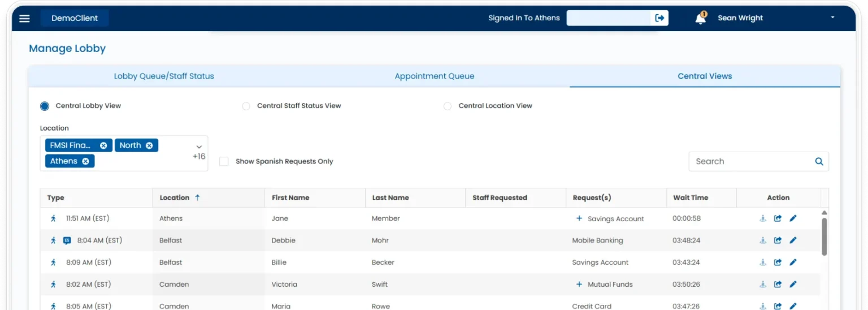Click the notification bell icon

[x=700, y=19]
